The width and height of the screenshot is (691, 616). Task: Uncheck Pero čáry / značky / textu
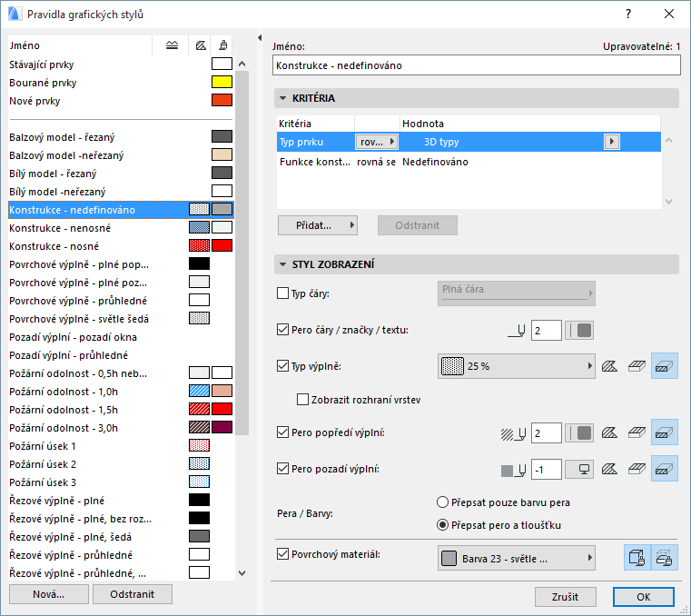[282, 330]
